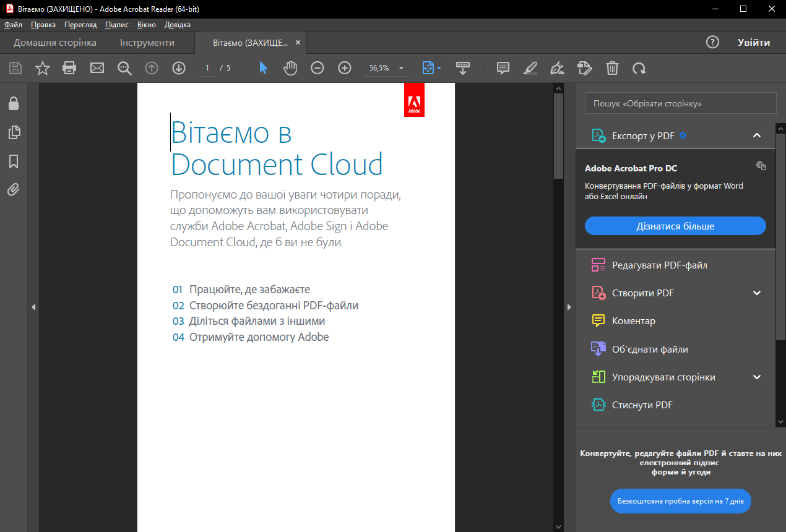
Task: Open the Sticky Note comment tool
Action: [503, 68]
